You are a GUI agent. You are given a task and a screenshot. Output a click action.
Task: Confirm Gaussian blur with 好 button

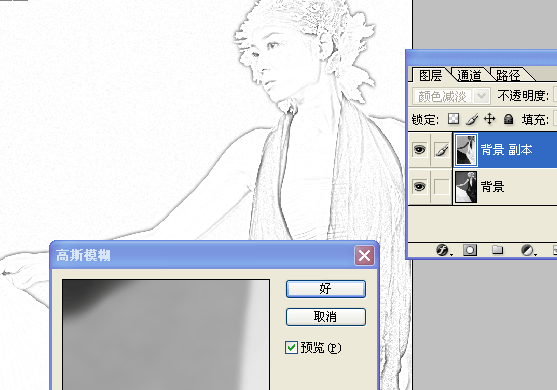point(326,289)
